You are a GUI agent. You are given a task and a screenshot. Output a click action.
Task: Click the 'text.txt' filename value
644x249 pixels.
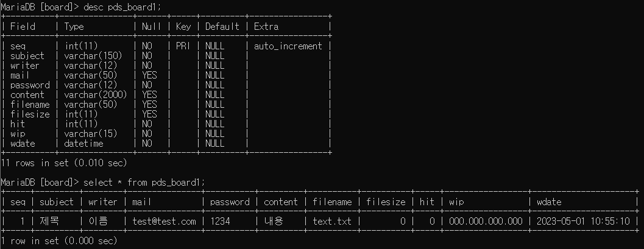coord(332,222)
